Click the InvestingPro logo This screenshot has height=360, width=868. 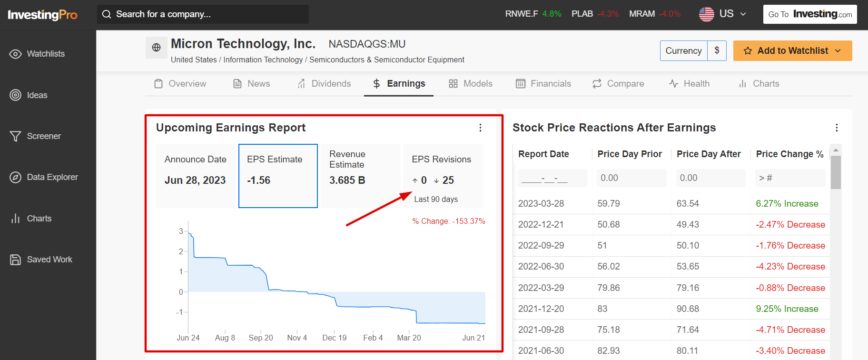(42, 15)
